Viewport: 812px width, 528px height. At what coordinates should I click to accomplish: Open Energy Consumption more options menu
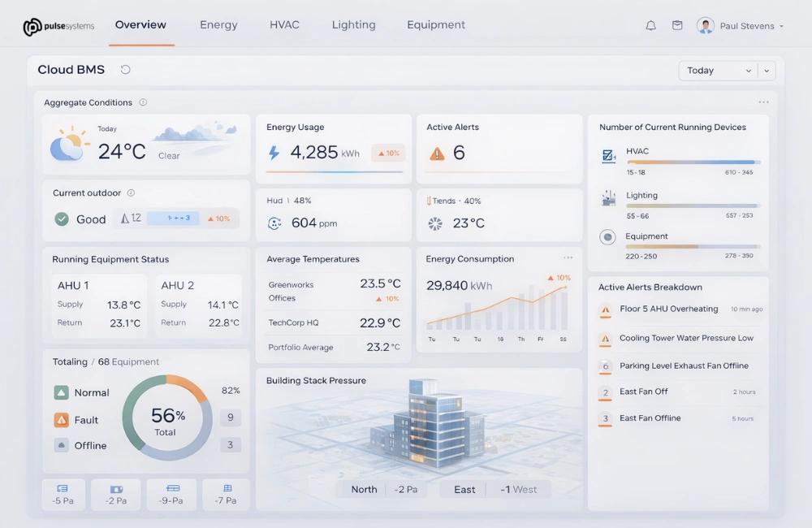pyautogui.click(x=568, y=258)
